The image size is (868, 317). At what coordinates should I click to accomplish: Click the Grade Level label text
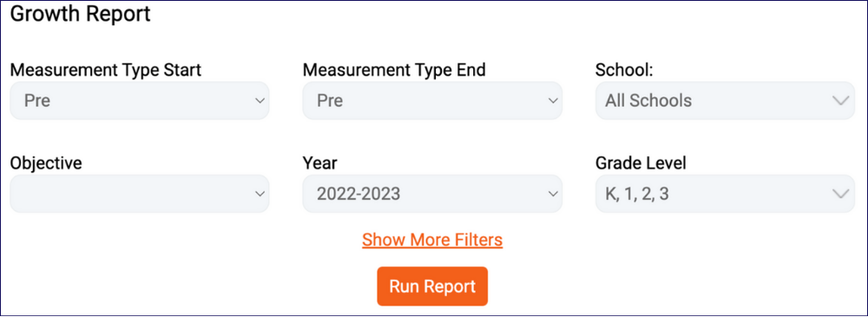point(641,163)
